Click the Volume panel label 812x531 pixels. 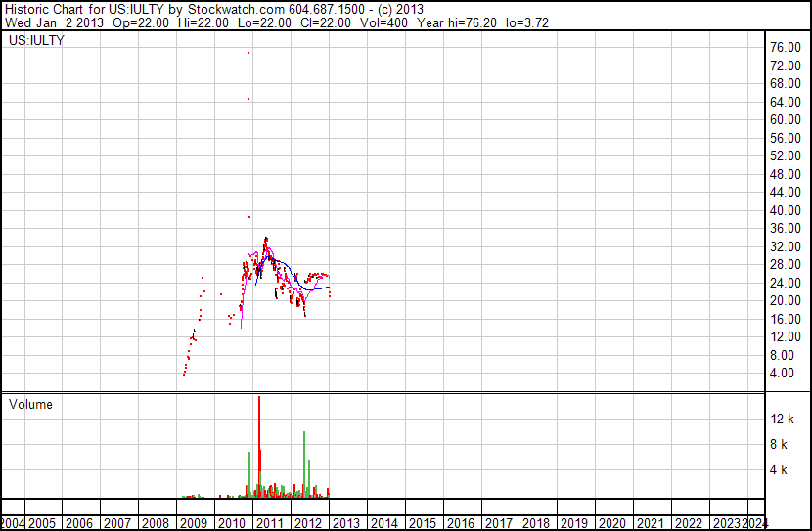pos(30,404)
